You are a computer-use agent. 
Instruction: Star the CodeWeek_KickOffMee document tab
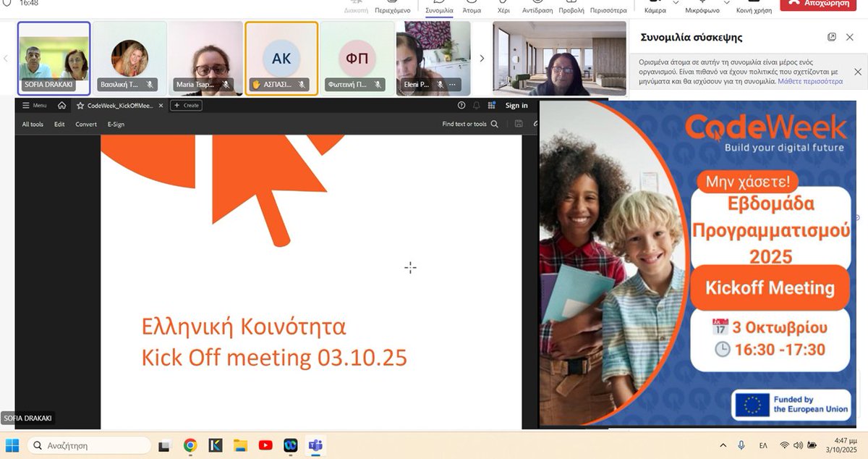point(80,105)
